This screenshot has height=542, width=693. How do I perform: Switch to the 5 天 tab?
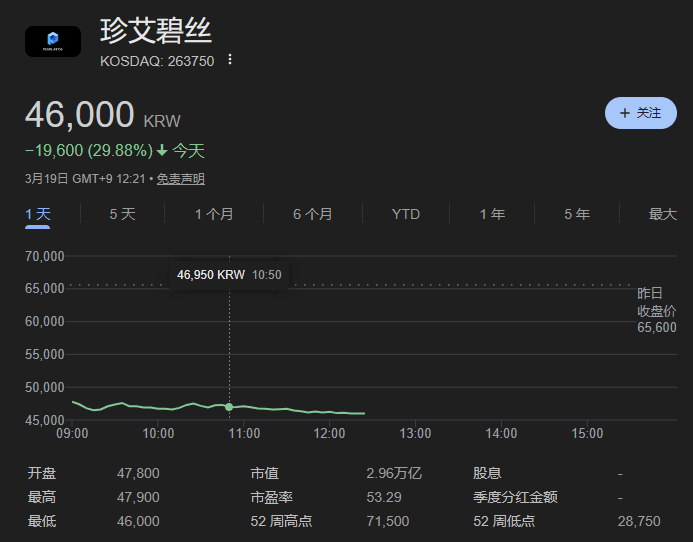[x=122, y=214]
